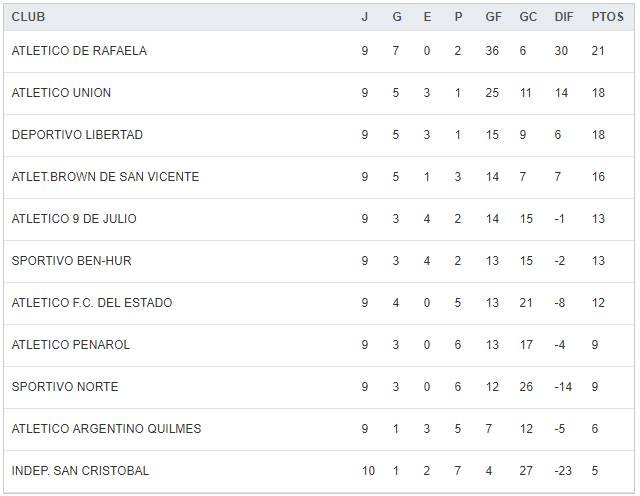Click the J column header
Screen dimensions: 640x496
(365, 17)
